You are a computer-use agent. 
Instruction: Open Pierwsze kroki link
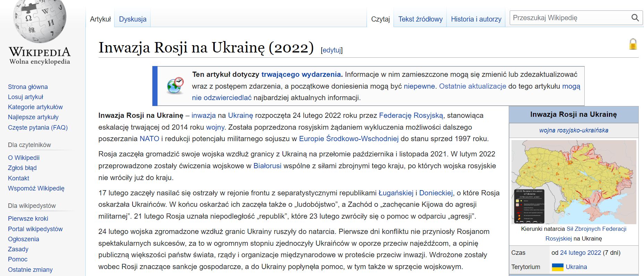(28, 219)
